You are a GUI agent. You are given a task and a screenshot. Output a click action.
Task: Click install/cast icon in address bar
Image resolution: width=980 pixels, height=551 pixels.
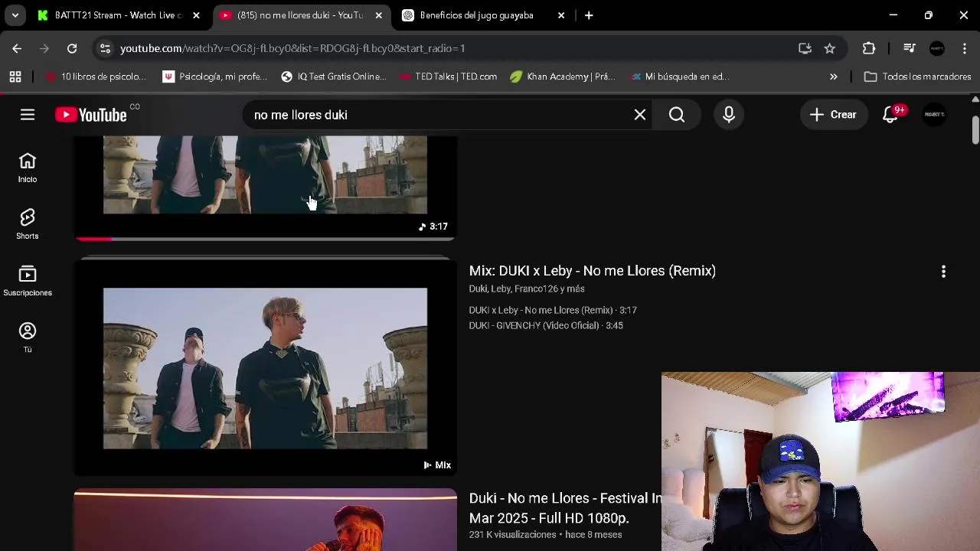coord(805,48)
